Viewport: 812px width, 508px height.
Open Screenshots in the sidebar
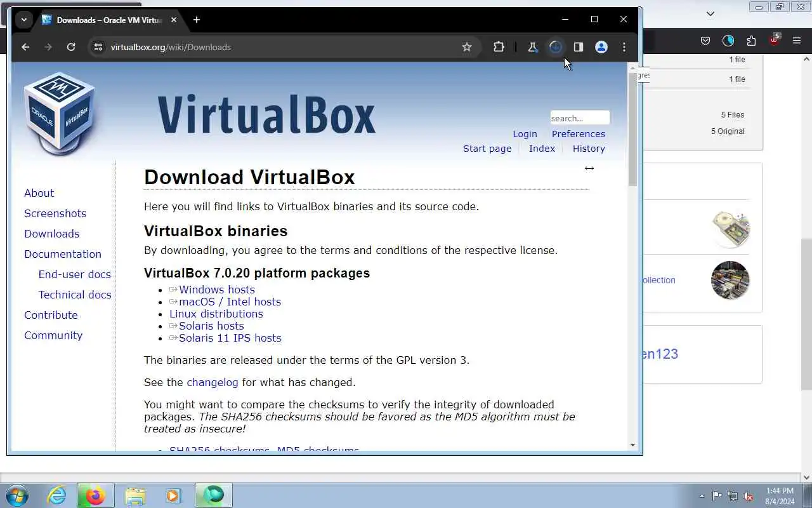click(x=55, y=213)
